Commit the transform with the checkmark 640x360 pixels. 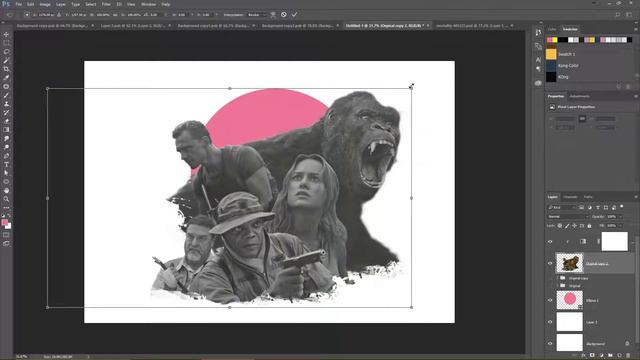(x=294, y=15)
